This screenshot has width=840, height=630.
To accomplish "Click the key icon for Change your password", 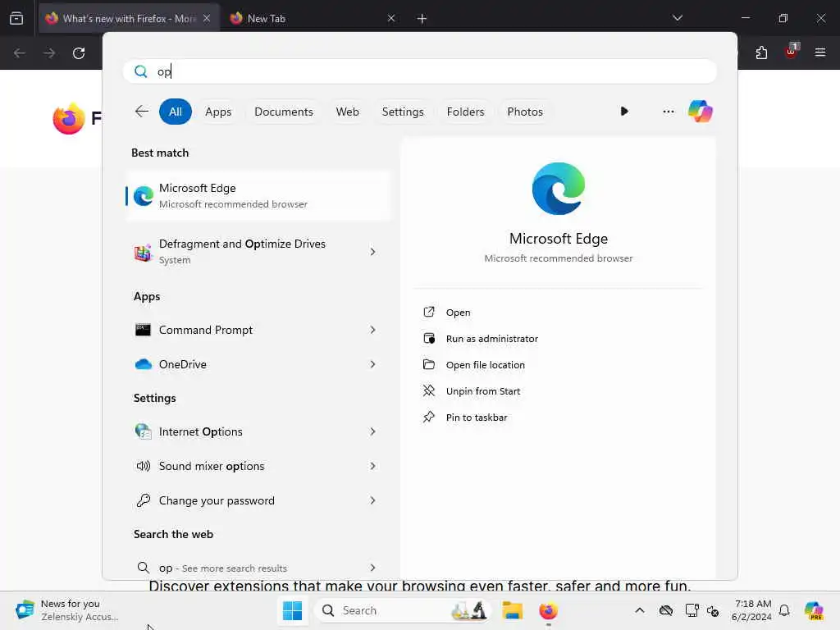I will pos(143,500).
